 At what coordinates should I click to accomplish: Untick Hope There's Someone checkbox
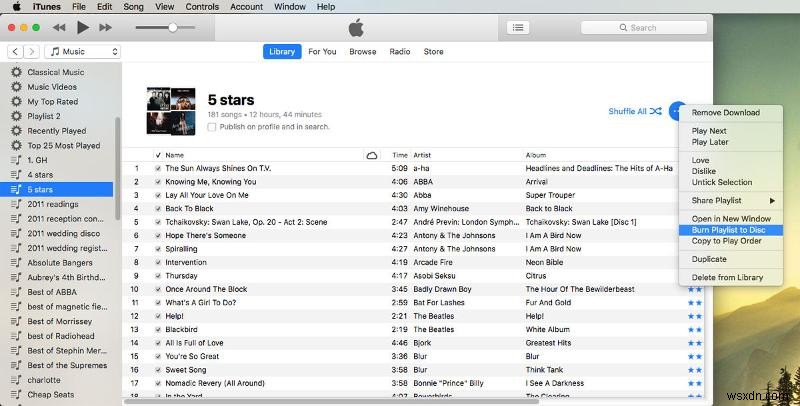coord(158,236)
